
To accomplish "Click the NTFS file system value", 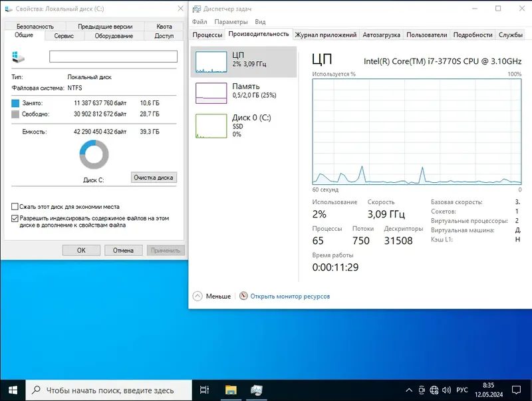I will pos(74,88).
